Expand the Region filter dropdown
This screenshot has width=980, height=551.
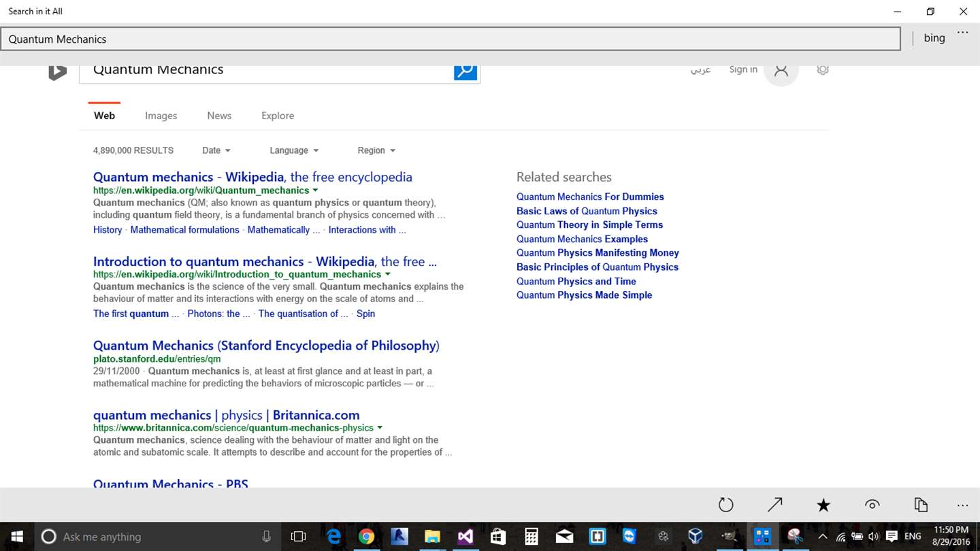[376, 150]
